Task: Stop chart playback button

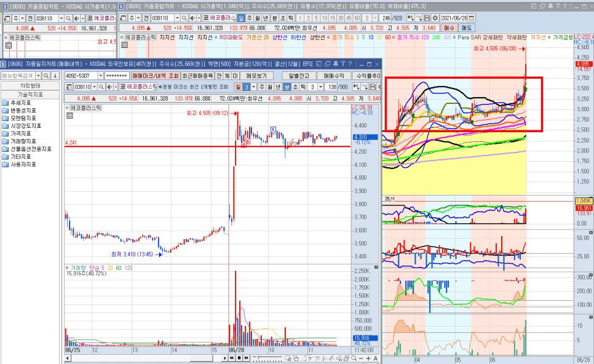Action: 239,358
